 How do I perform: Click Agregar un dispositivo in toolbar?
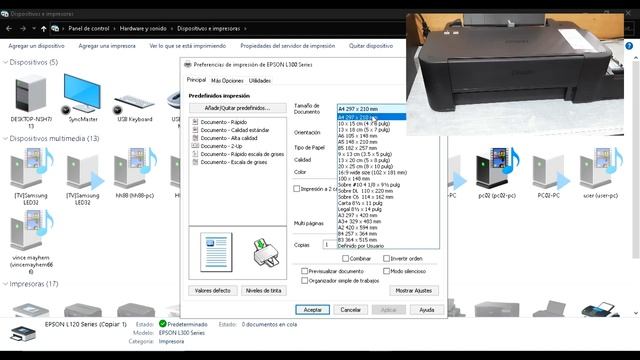pos(36,46)
